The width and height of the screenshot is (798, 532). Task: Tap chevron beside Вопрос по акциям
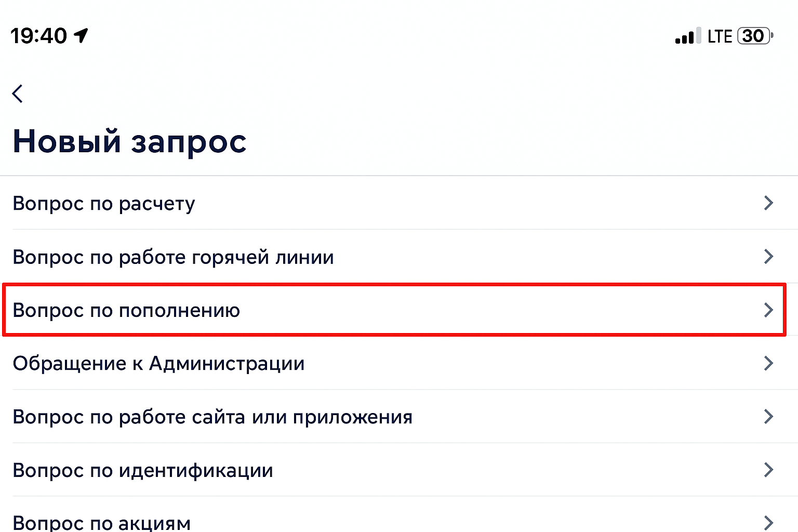coord(768,522)
